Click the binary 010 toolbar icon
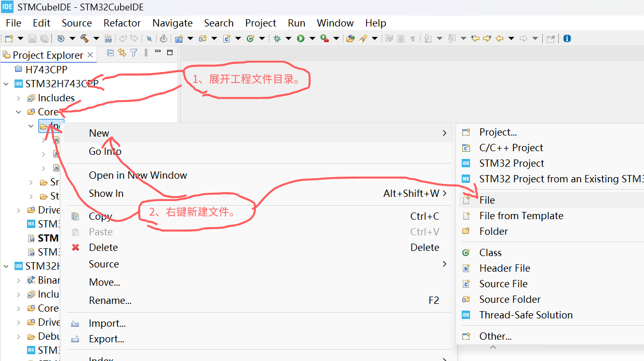 tap(108, 38)
